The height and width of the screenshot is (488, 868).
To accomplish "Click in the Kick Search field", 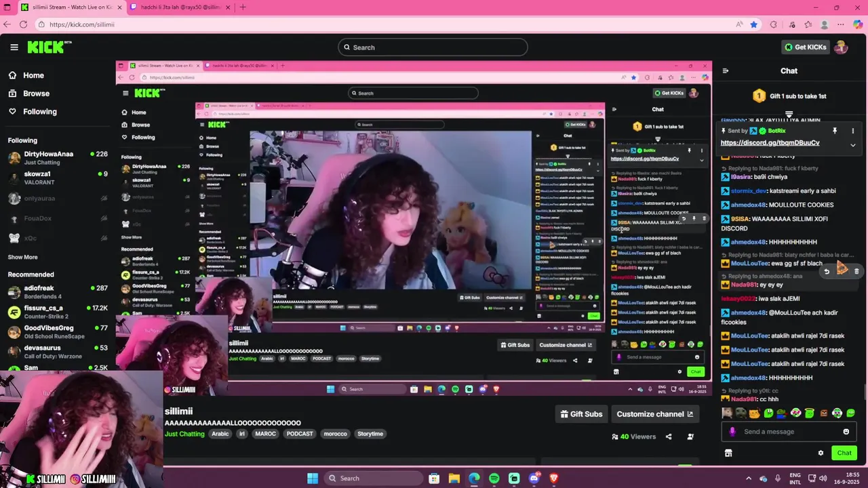I will (x=433, y=47).
